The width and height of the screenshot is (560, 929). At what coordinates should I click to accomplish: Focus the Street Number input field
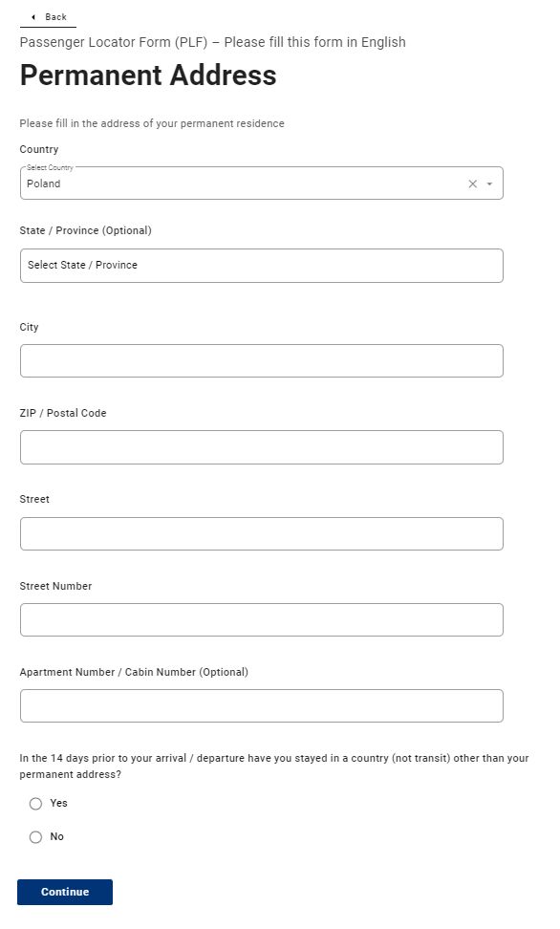tap(261, 619)
